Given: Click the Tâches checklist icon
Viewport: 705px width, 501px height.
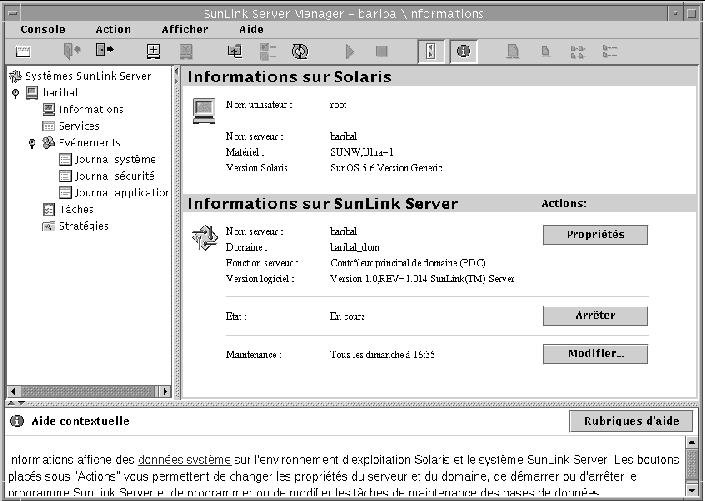Looking at the screenshot, I should 49,209.
